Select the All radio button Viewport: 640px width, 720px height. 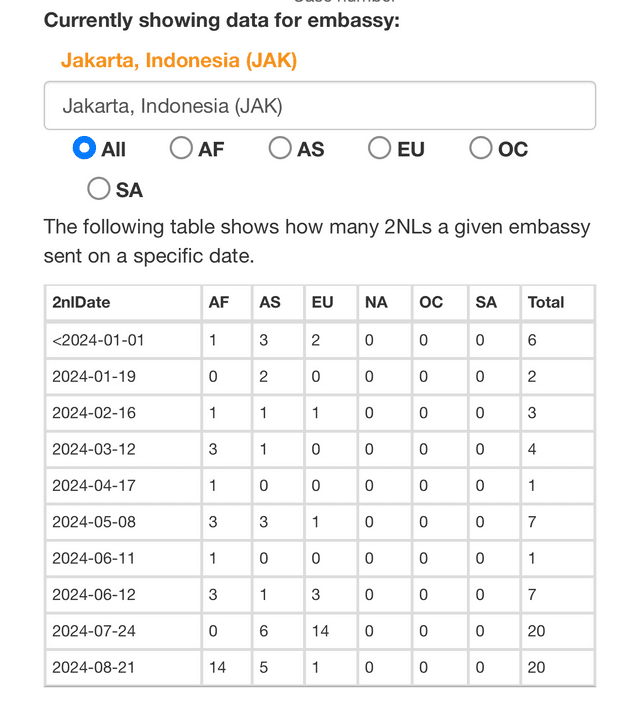point(84,148)
